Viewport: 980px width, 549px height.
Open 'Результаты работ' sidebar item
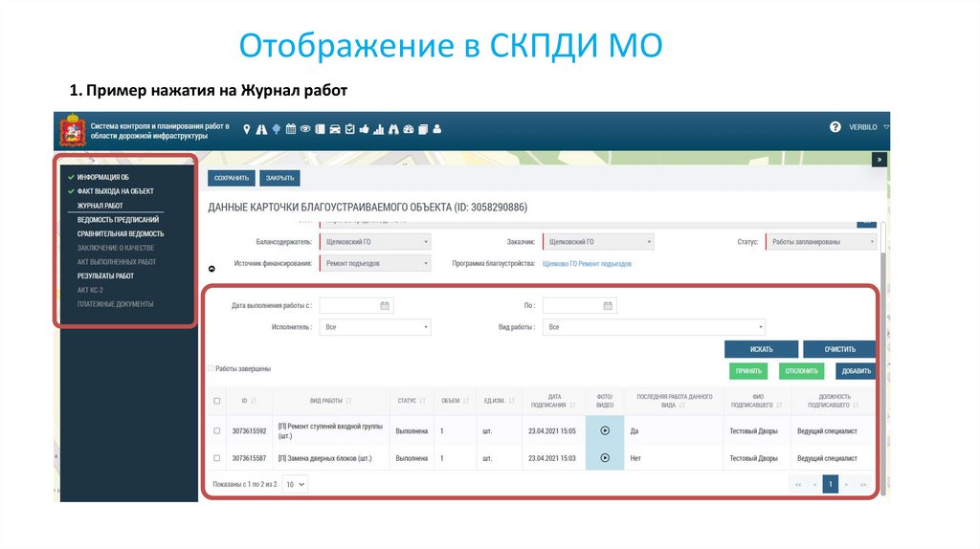[x=105, y=276]
